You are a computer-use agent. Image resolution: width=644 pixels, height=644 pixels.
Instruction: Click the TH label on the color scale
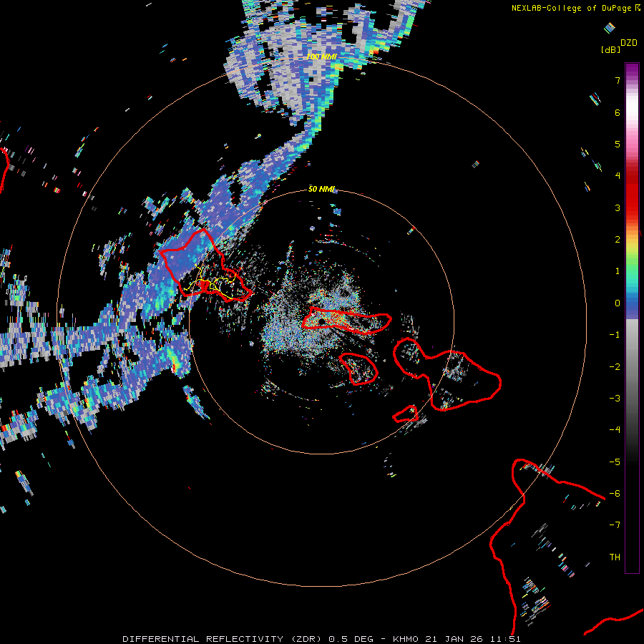click(x=615, y=557)
